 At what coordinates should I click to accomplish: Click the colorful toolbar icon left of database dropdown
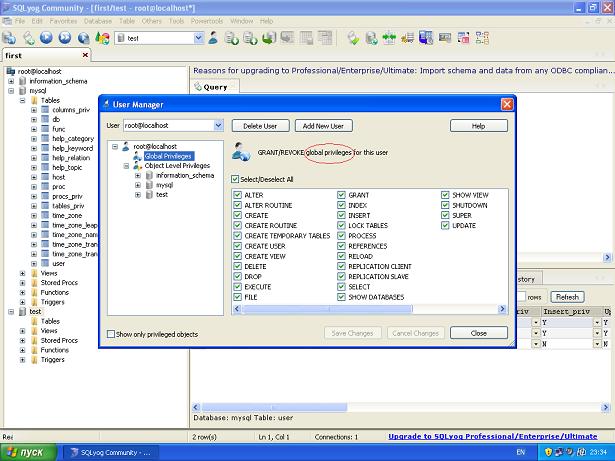coord(102,38)
